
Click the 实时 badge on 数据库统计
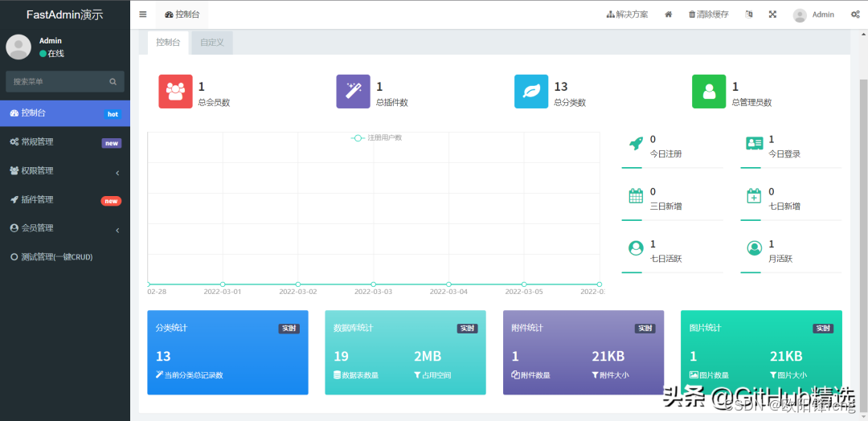[x=467, y=329]
